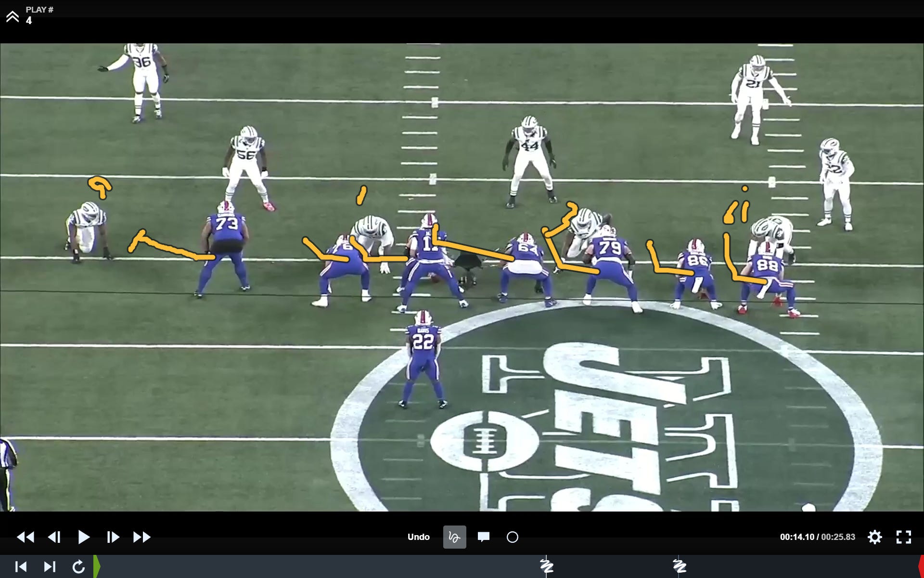Click the elapsed time display 00:14.10
The height and width of the screenshot is (578, 924).
click(797, 537)
